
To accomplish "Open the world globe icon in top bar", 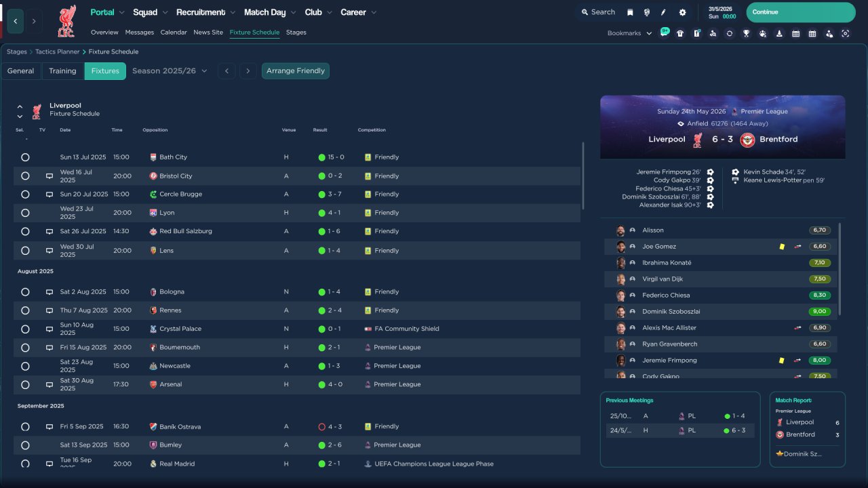I will [646, 12].
